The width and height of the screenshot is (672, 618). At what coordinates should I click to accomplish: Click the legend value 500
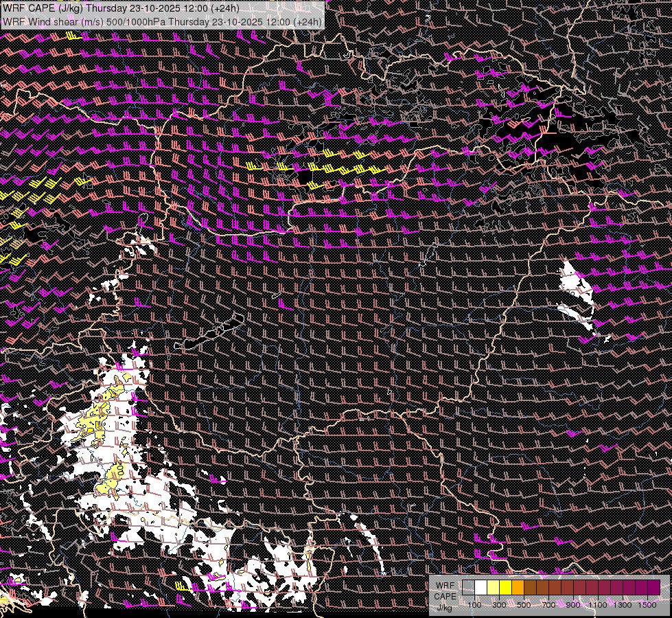click(x=524, y=605)
